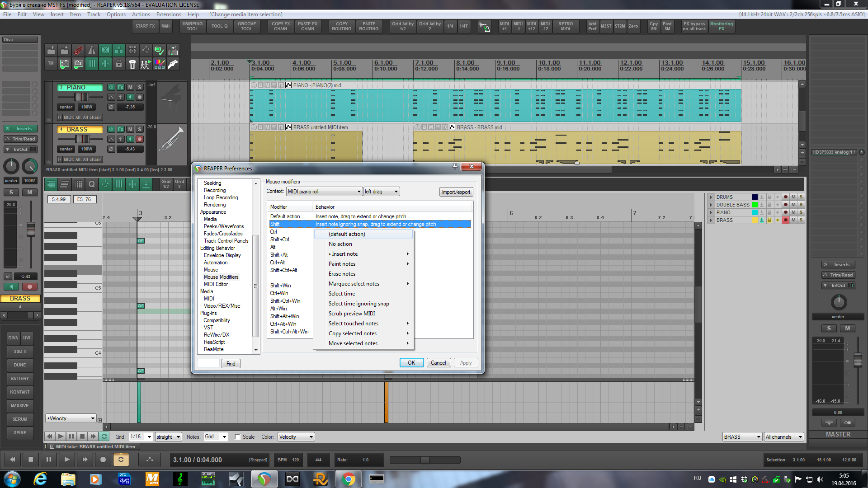The image size is (868, 488).
Task: Open FX chain on PIANO track
Action: click(x=121, y=87)
